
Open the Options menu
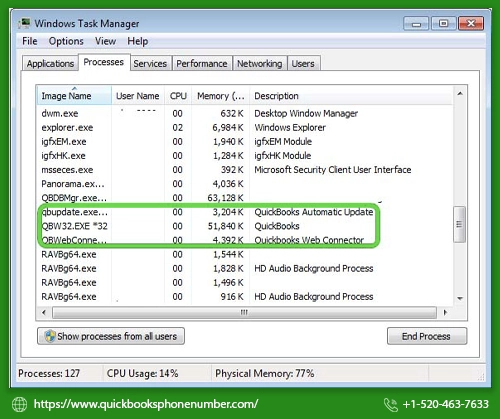(x=66, y=41)
